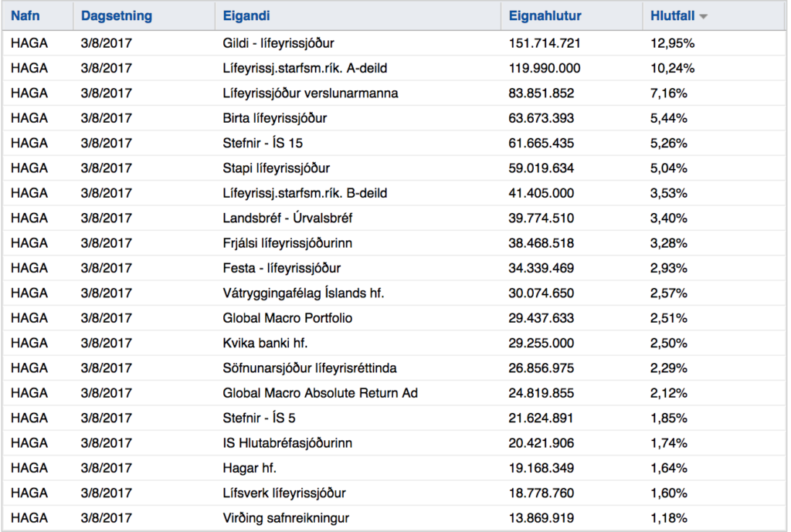Select owner Global Macro Portfolio
The height and width of the screenshot is (532, 791).
[x=287, y=318]
